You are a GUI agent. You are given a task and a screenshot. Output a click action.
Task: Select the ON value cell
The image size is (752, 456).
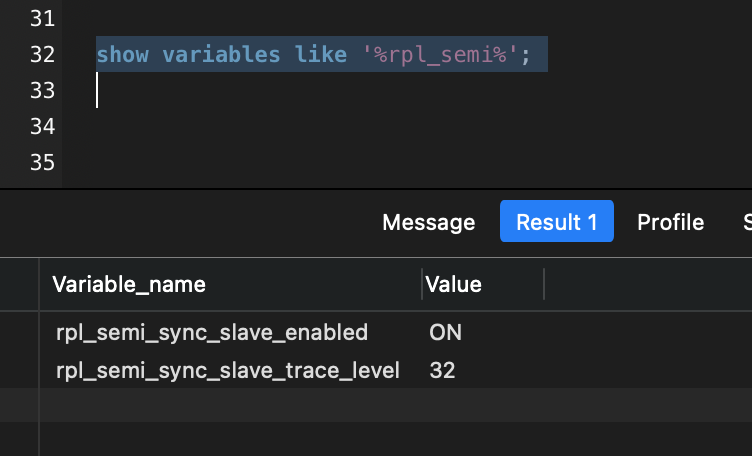pyautogui.click(x=445, y=332)
